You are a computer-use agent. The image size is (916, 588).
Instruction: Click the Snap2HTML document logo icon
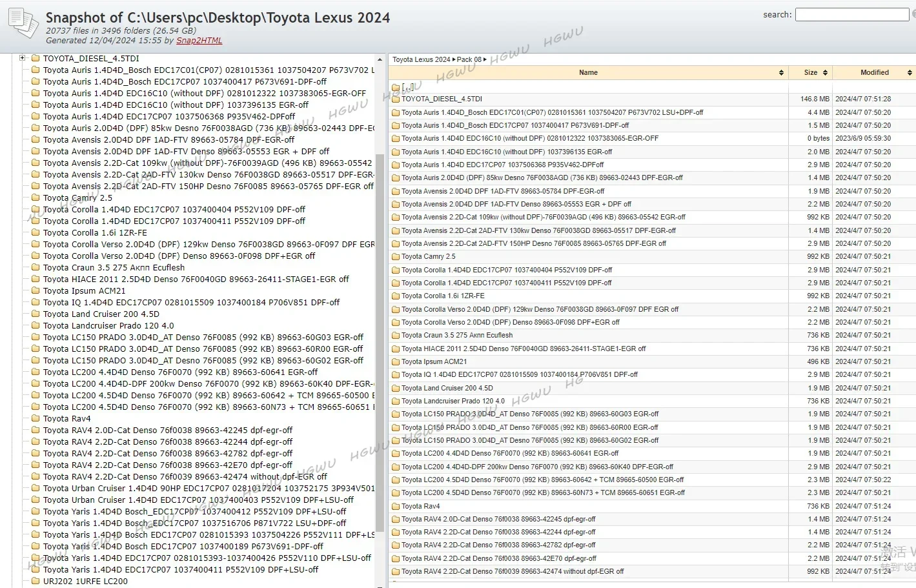click(23, 23)
